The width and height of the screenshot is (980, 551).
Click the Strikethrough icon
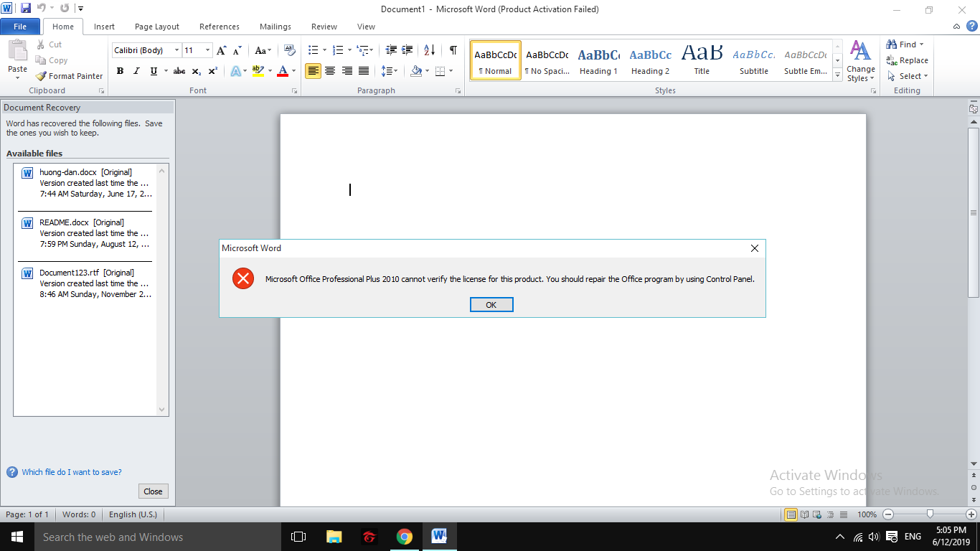coord(179,71)
